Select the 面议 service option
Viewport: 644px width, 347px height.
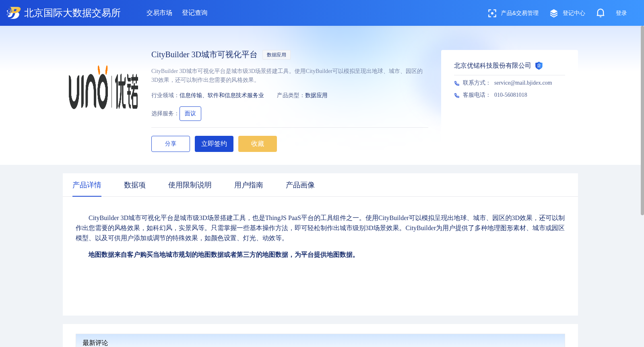190,114
